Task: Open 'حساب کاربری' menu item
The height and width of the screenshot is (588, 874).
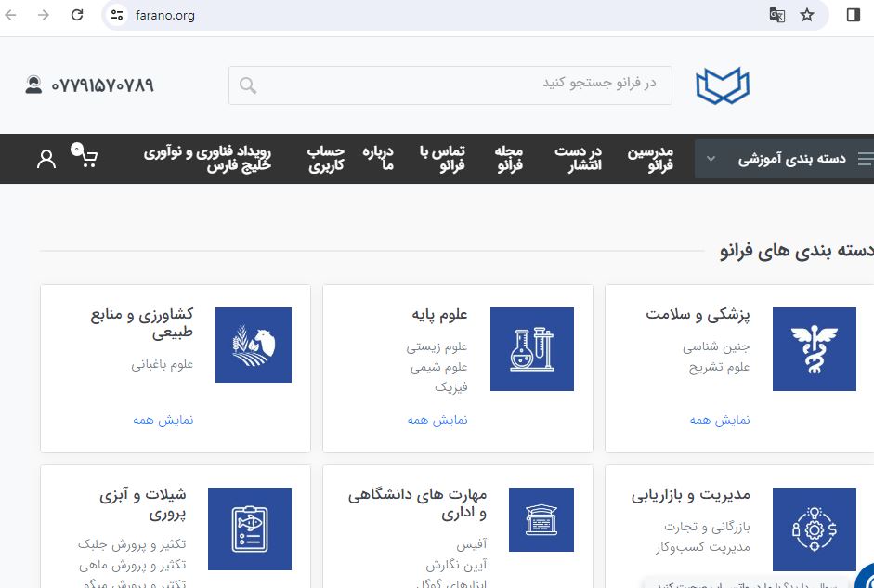Action: point(325,158)
